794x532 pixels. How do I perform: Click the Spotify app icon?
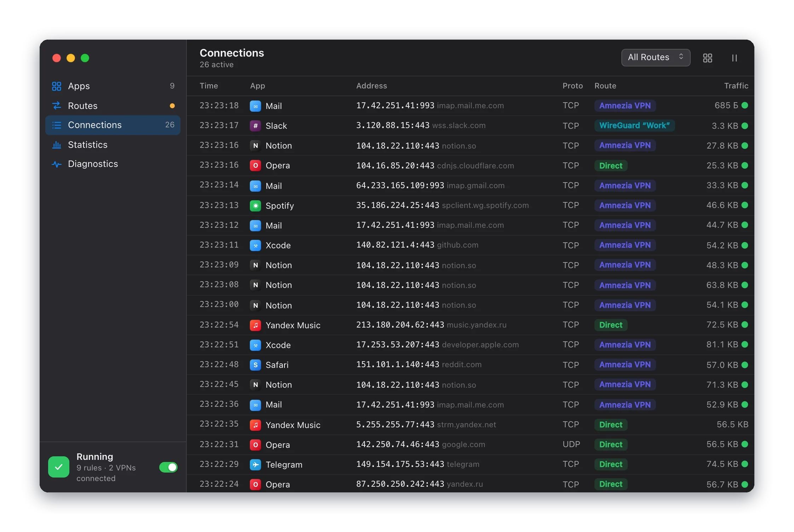point(255,206)
